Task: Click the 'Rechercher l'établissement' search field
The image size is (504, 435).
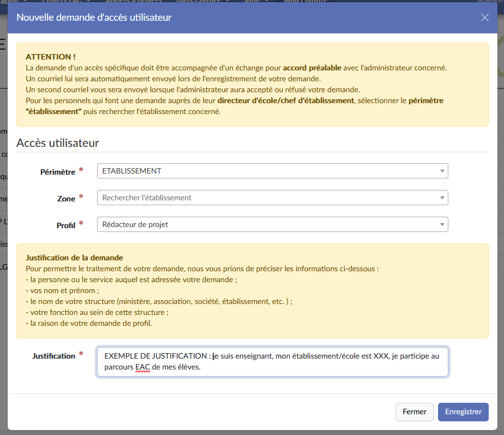Action: point(262,198)
